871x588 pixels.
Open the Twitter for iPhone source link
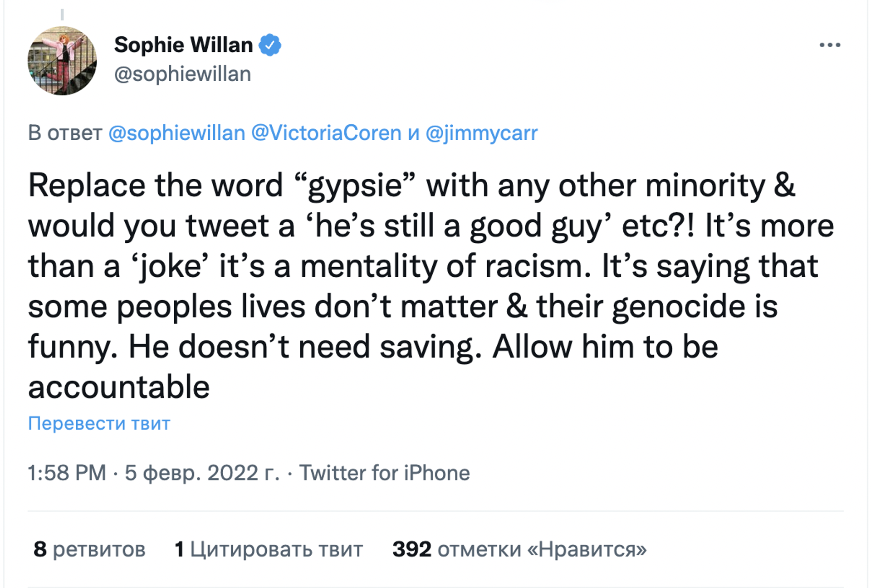pos(384,473)
